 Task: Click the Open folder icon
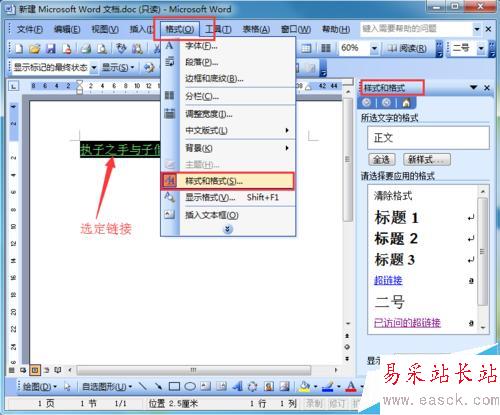click(x=35, y=49)
